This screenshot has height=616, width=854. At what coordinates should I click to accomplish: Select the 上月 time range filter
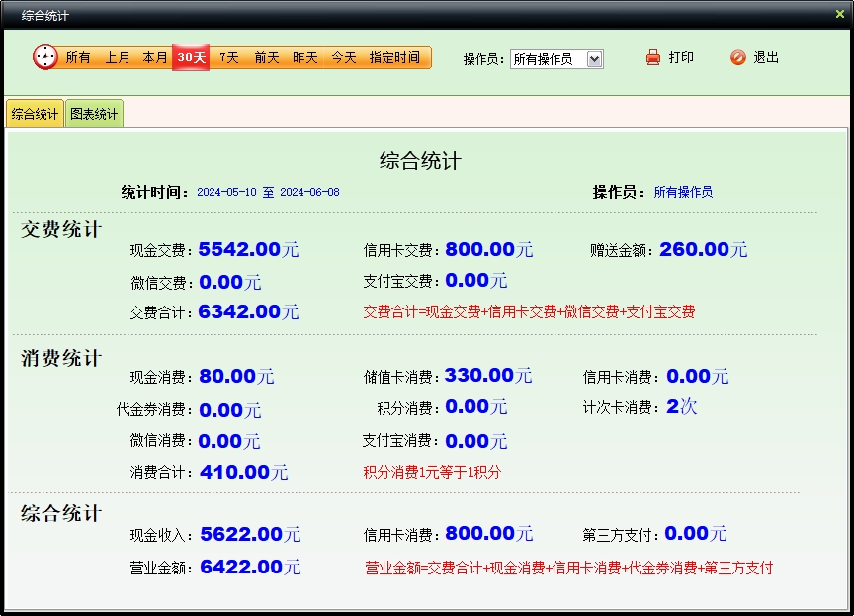pyautogui.click(x=118, y=58)
